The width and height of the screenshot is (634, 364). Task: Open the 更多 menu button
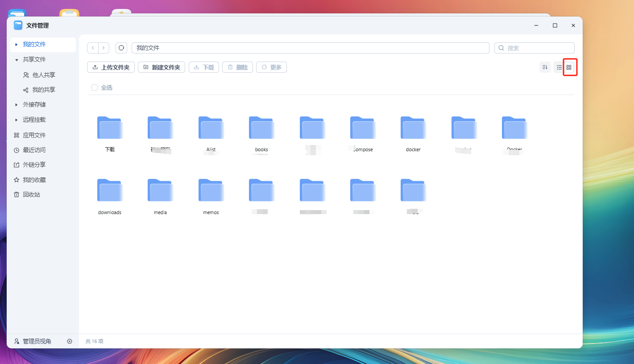271,67
